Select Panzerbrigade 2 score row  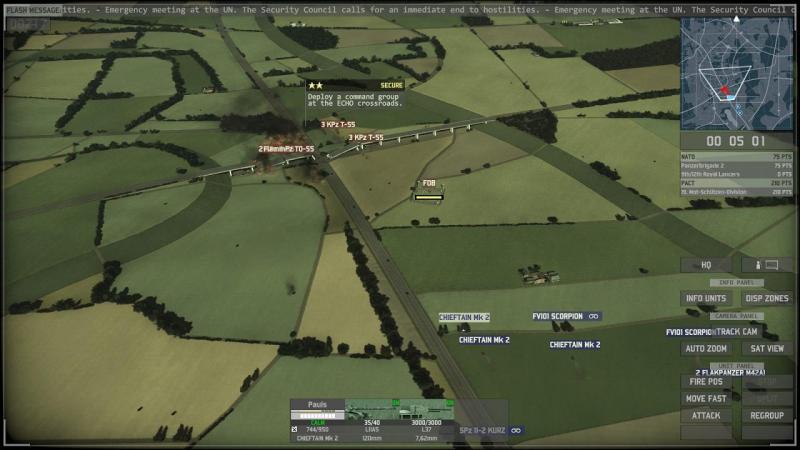click(736, 165)
